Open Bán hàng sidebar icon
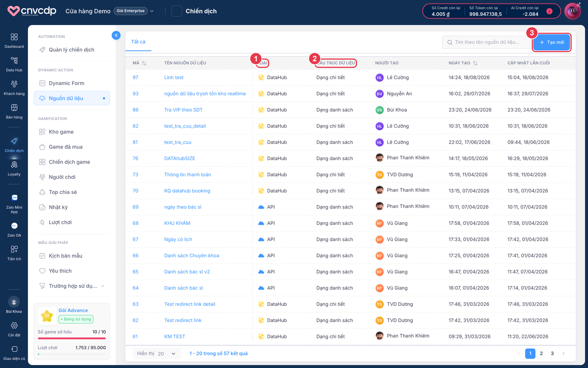Image resolution: width=588 pixels, height=368 pixels. coord(14,107)
